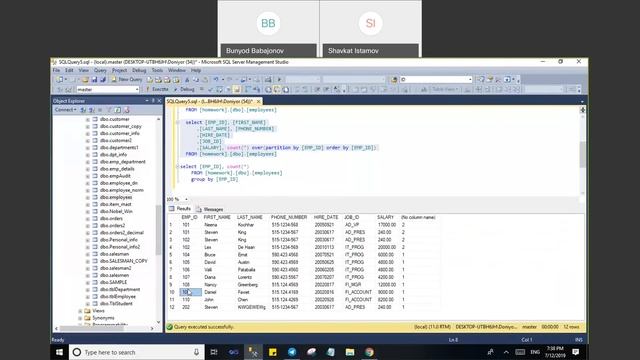The height and width of the screenshot is (360, 640).
Task: Select dbo.tblDepartment table in tree
Action: pos(120,289)
